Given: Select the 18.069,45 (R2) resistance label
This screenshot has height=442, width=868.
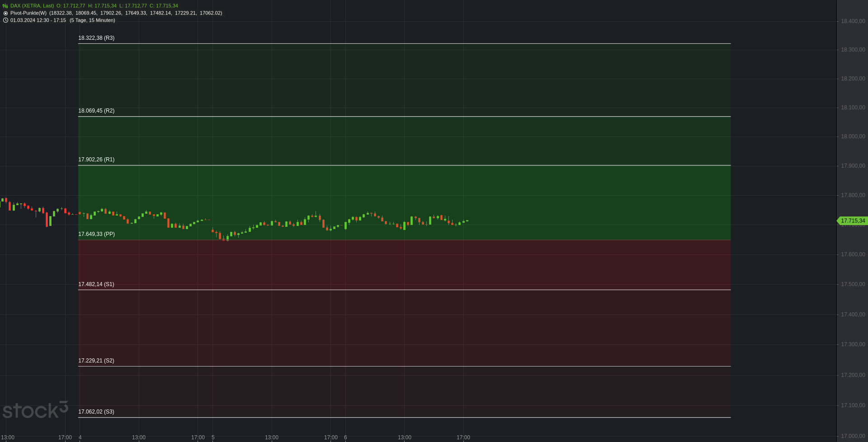Looking at the screenshot, I should pos(96,111).
